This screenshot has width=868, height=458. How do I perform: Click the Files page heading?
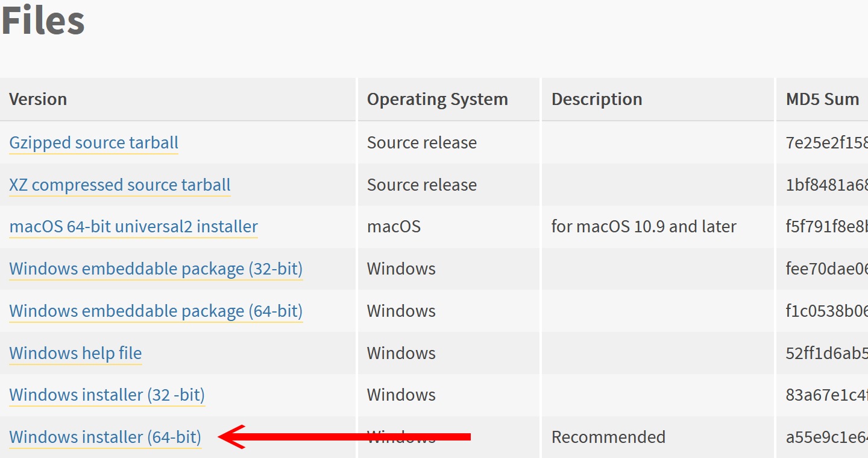point(42,20)
